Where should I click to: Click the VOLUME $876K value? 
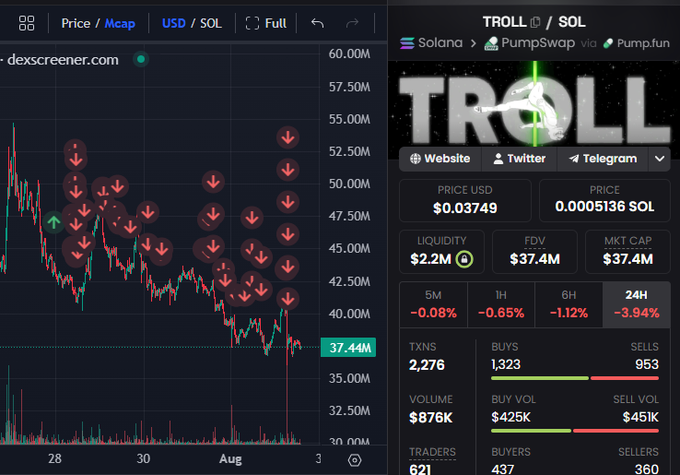[431, 418]
